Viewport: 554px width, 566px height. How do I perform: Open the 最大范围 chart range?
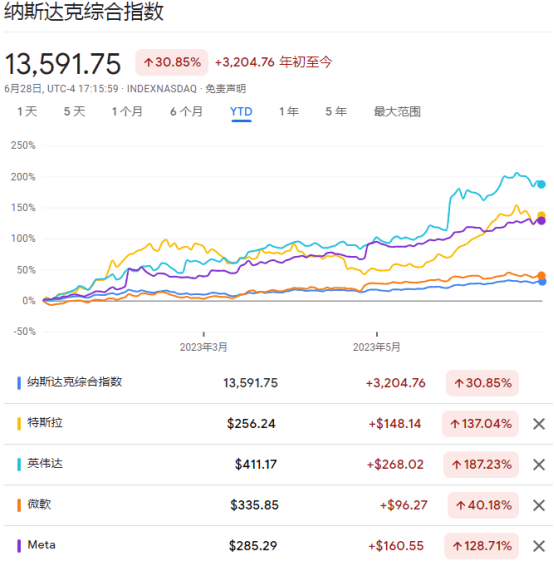(x=397, y=112)
